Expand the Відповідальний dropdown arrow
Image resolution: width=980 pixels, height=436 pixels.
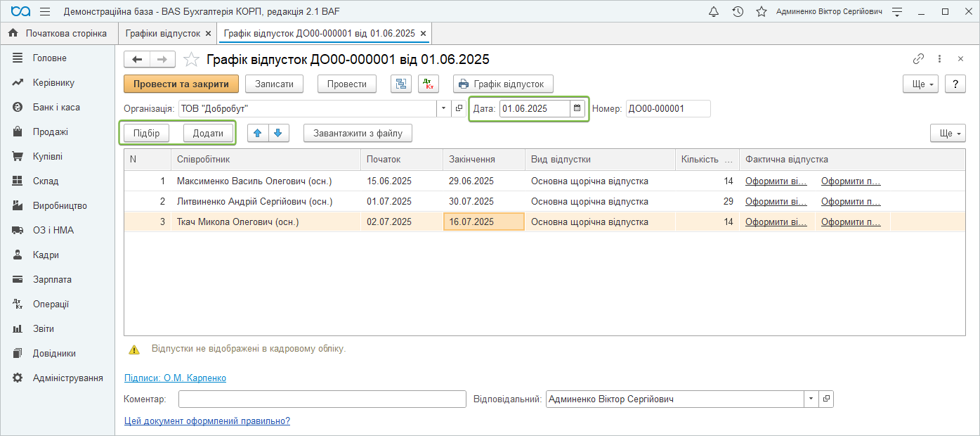pyautogui.click(x=811, y=399)
